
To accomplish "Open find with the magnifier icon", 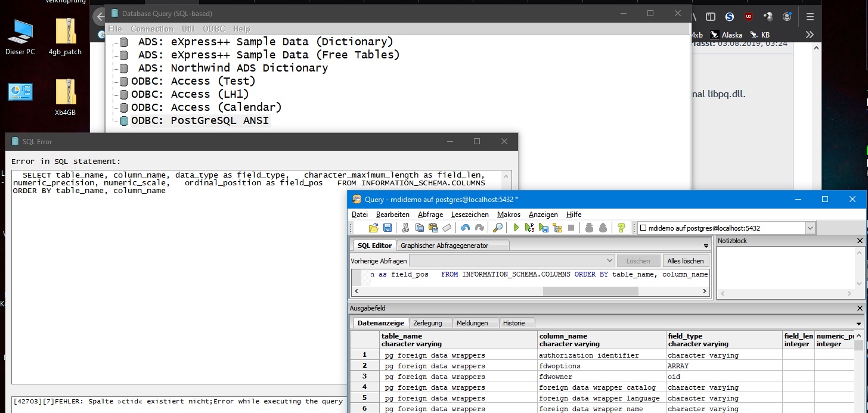I will point(498,228).
